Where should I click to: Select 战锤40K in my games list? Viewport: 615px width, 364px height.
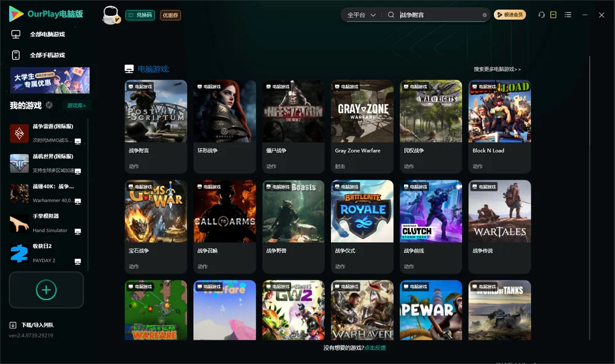coord(47,193)
